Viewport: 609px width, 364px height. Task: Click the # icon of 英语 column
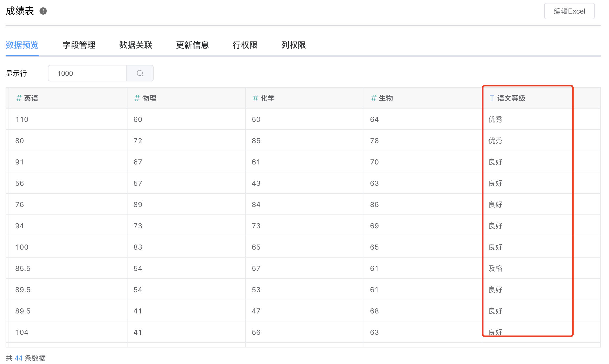[x=19, y=98]
